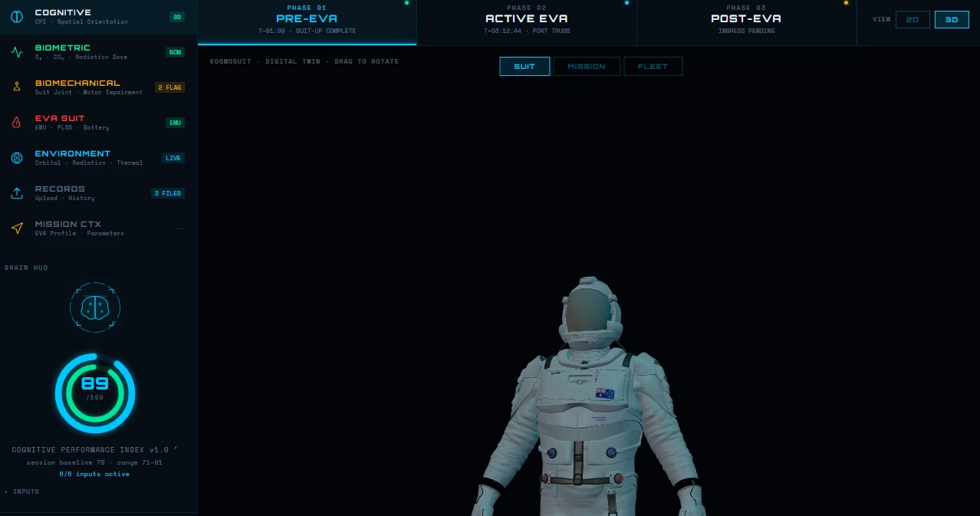This screenshot has height=516, width=980.
Task: Click the cognitive index ring gauge
Action: 95,393
